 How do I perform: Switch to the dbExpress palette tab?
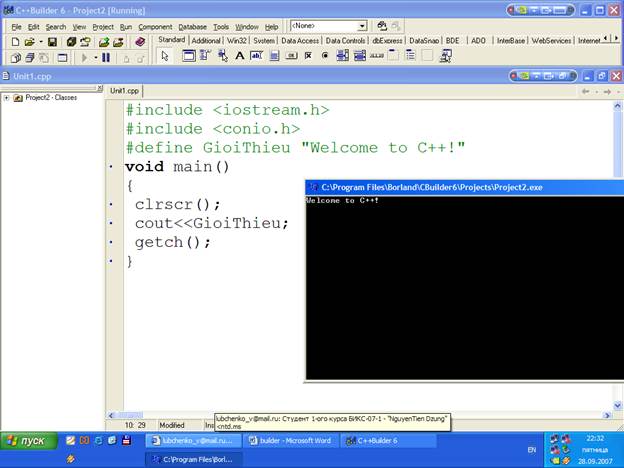(x=387, y=41)
